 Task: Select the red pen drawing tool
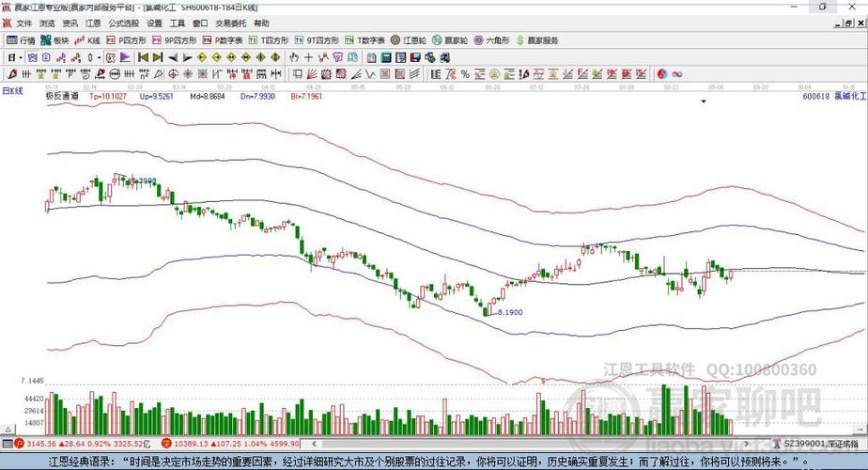pyautogui.click(x=11, y=74)
